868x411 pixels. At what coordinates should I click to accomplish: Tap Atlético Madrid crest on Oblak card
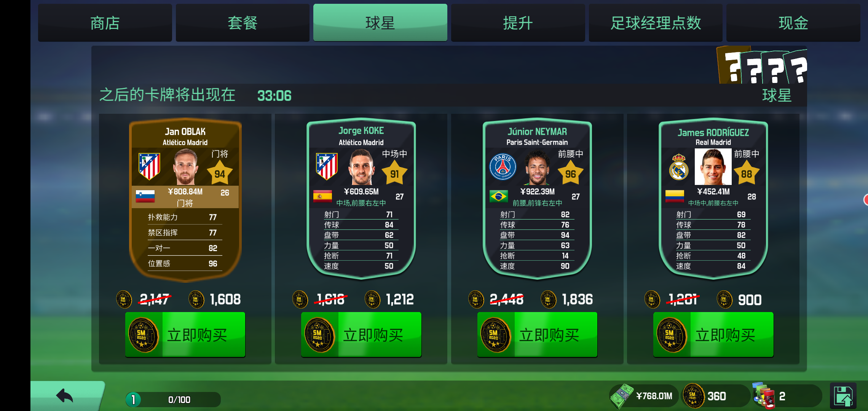149,166
